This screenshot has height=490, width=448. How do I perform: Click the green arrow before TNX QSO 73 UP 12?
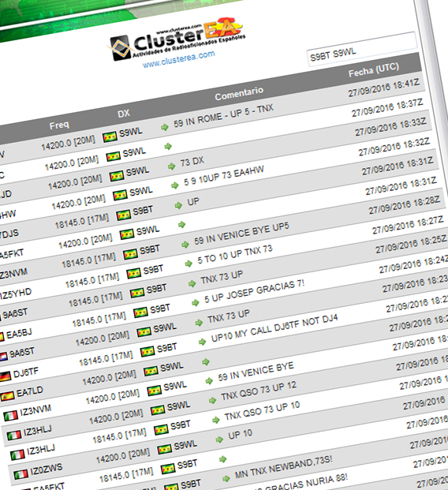tap(213, 400)
